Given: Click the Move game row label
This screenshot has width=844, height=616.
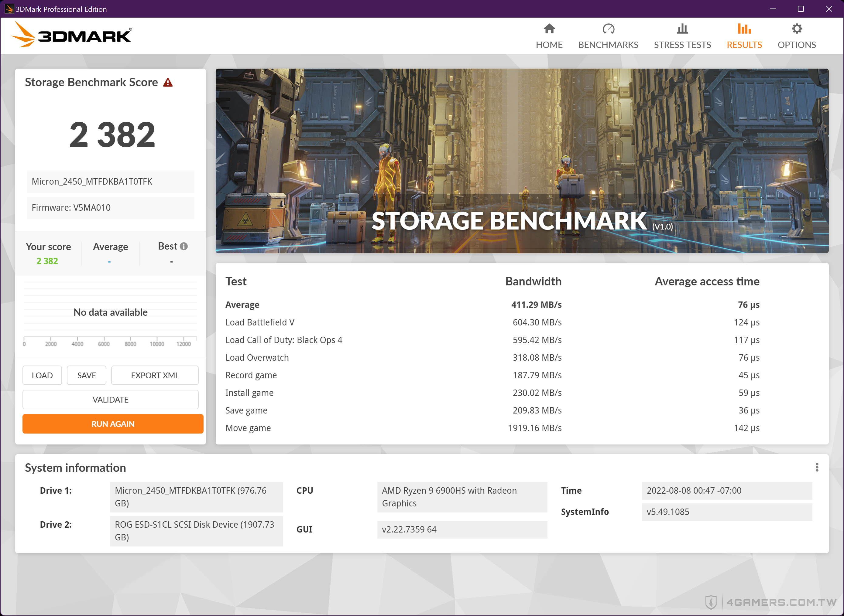Looking at the screenshot, I should (248, 428).
